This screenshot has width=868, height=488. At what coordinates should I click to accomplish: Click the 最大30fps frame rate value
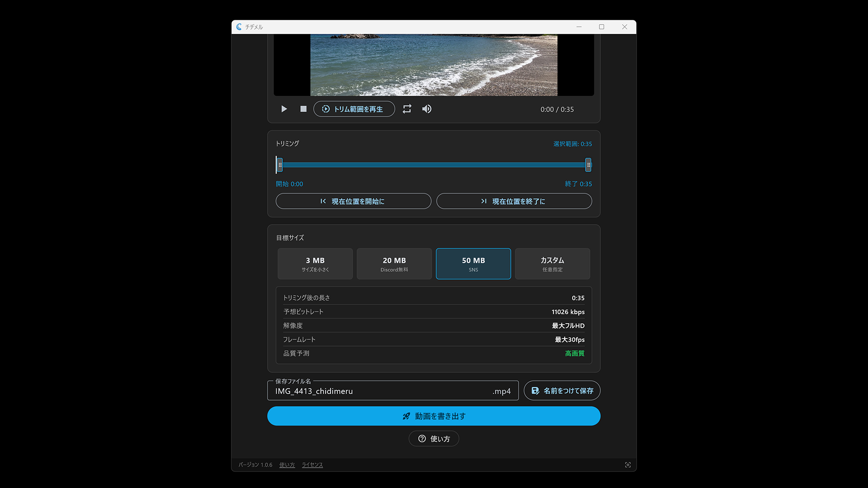click(570, 340)
